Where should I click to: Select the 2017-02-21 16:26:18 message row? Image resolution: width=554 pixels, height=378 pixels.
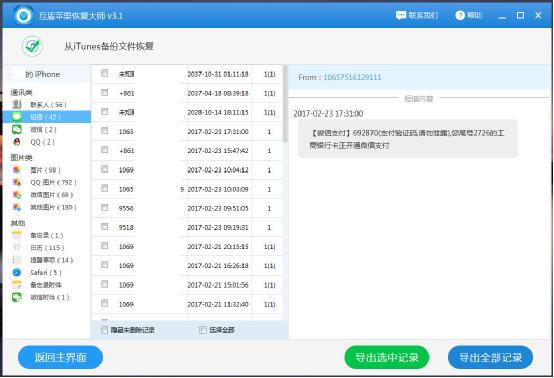pyautogui.click(x=188, y=266)
